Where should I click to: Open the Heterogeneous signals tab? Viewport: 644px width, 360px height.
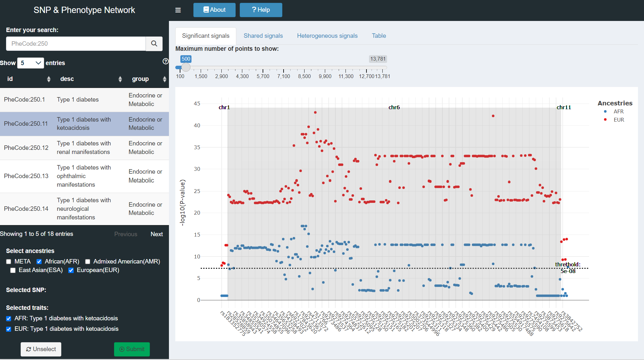327,36
